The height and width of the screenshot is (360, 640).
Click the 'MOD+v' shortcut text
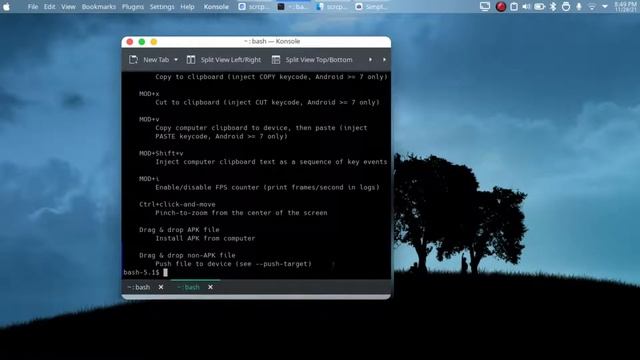[x=149, y=119]
